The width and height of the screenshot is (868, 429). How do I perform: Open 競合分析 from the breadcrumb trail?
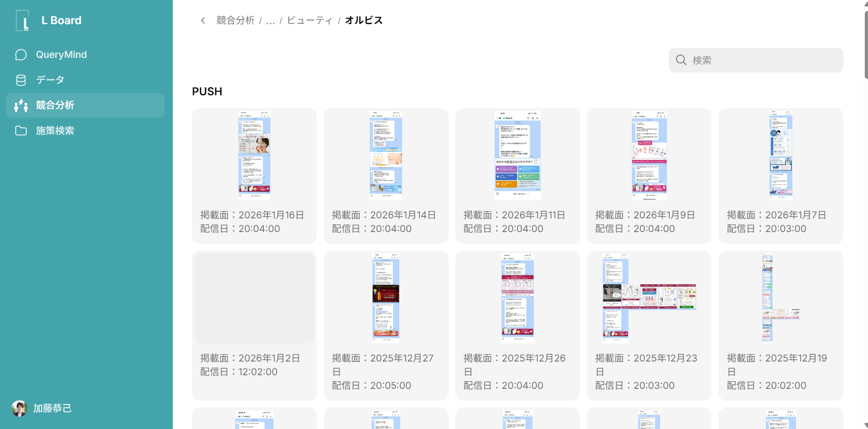coord(235,20)
